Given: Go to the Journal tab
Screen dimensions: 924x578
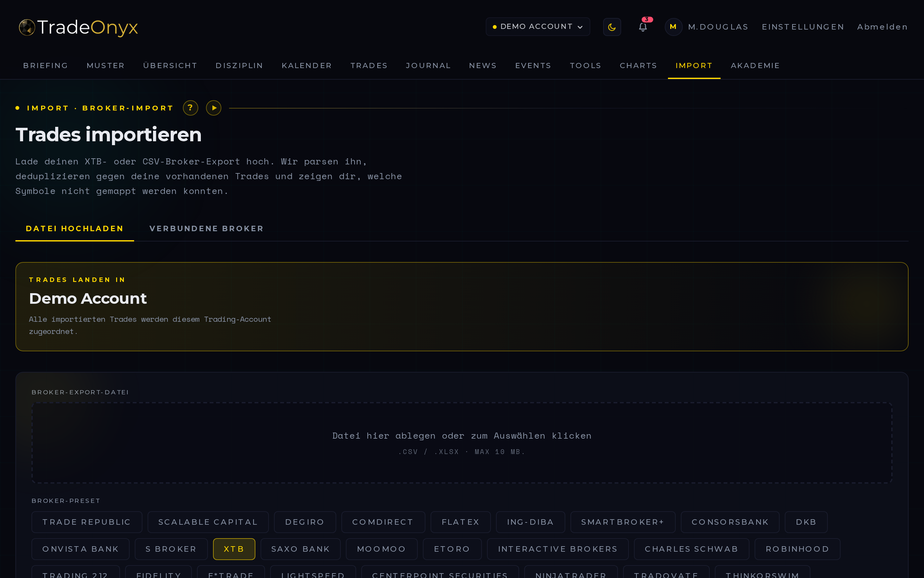Looking at the screenshot, I should 428,66.
